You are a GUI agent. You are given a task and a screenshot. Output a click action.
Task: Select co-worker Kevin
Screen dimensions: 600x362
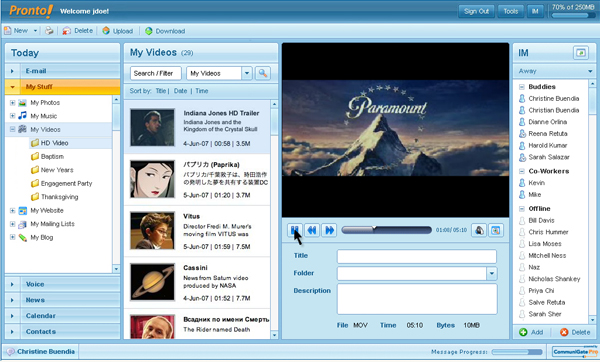click(x=532, y=183)
